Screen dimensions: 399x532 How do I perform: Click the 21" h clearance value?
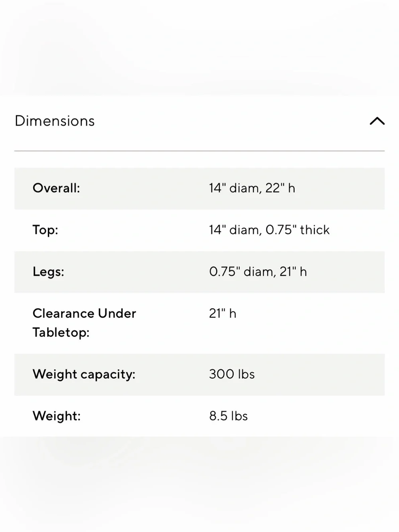tap(223, 314)
